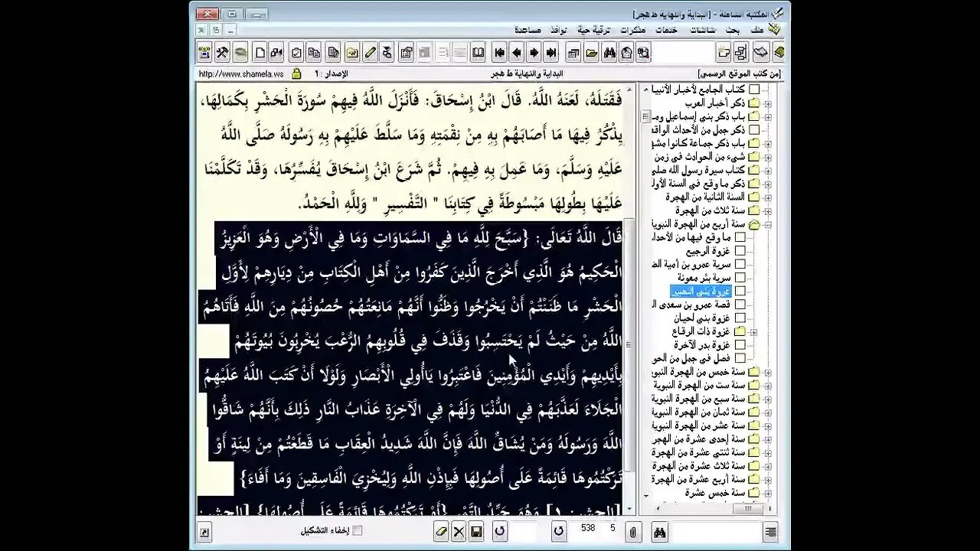Viewport: 980px width, 551px height.
Task: Select قصة عمرو بن سعدى in tree
Action: (691, 305)
